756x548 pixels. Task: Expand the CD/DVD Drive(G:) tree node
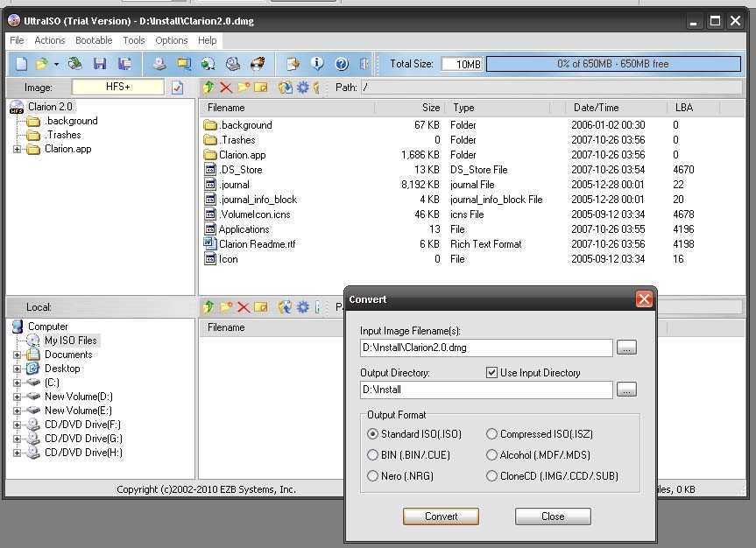(x=17, y=439)
